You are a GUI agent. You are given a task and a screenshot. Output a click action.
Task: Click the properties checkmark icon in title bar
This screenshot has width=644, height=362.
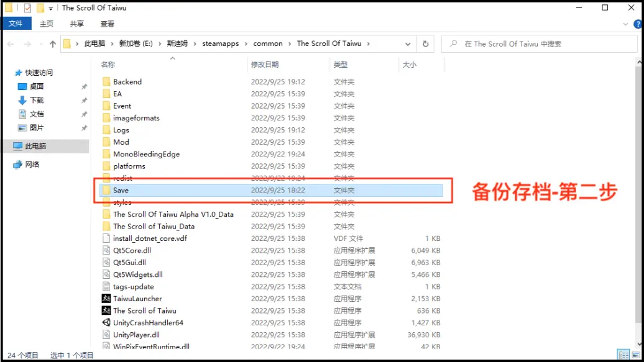(27, 8)
